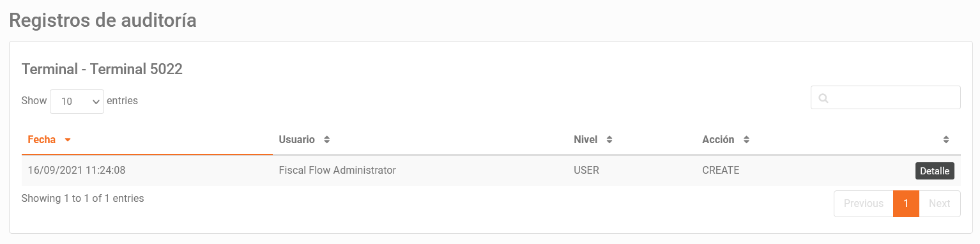Screen dimensions: 980x244
Task: Open Detalle for the CREATE record
Action: click(935, 171)
